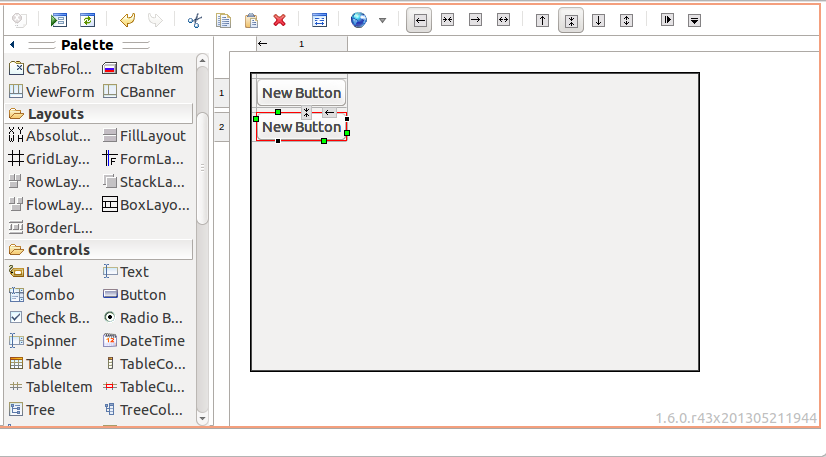The height and width of the screenshot is (457, 826).
Task: Pick the Check Button control in palette
Action: pyautogui.click(x=50, y=318)
